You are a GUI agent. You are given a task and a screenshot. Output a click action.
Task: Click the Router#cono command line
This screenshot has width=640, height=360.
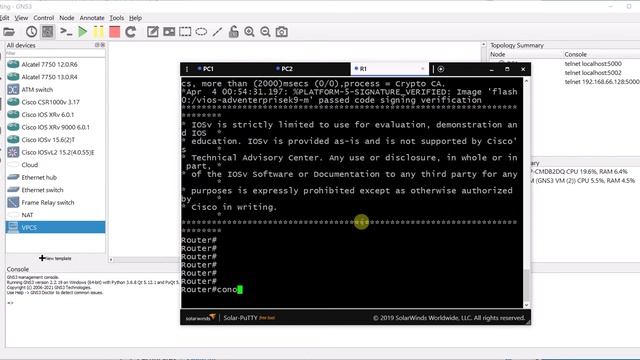pyautogui.click(x=212, y=289)
